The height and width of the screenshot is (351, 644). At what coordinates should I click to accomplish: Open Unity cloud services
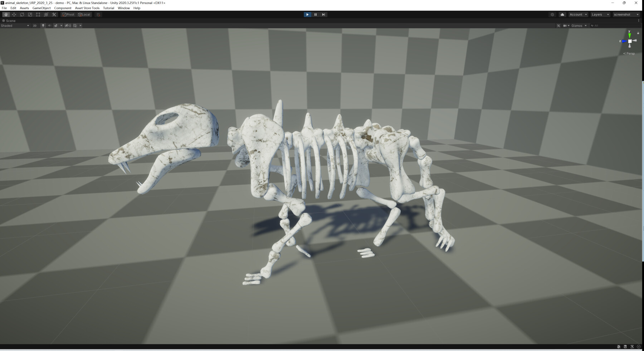click(x=562, y=14)
